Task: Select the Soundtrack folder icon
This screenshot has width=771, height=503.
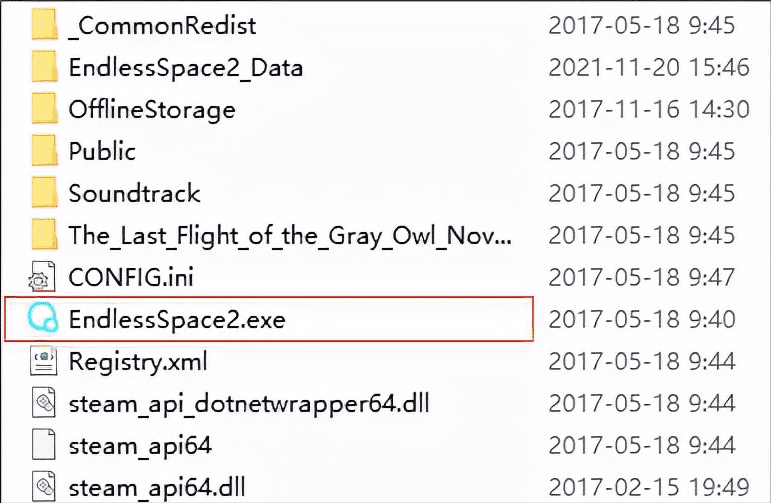Action: point(44,193)
